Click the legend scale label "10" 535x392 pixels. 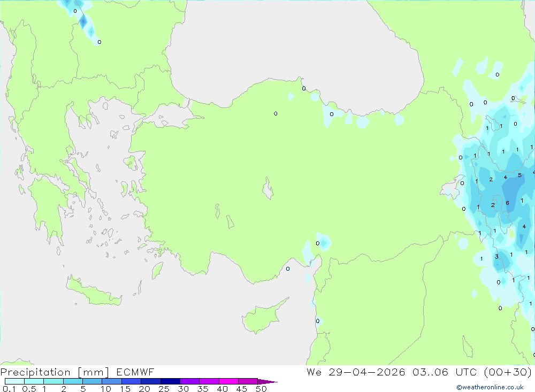(106, 389)
